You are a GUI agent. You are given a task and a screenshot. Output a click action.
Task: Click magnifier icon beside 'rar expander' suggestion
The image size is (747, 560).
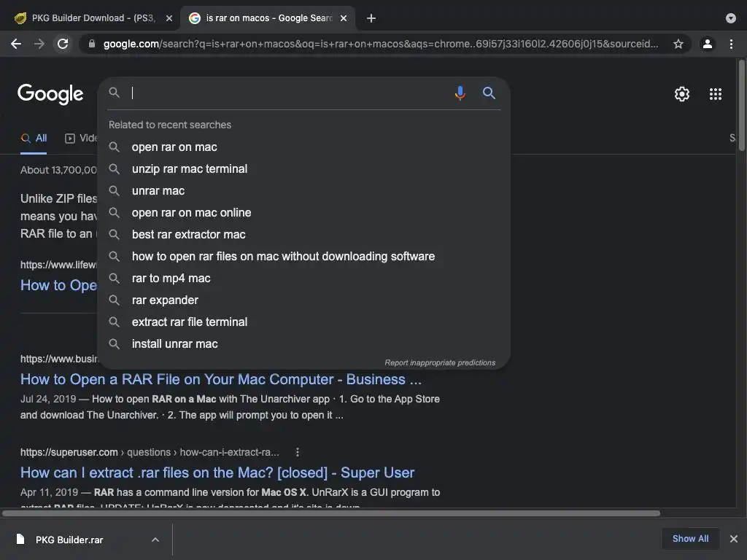tap(114, 300)
